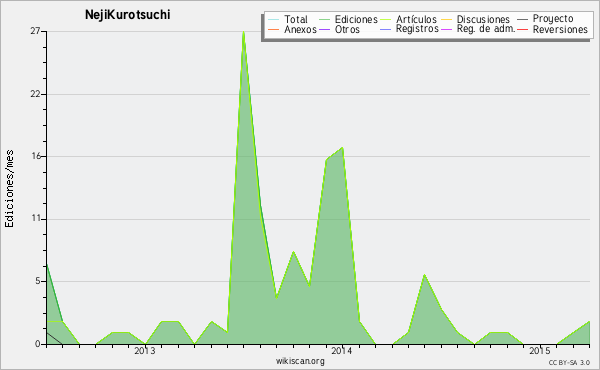This screenshot has width=600, height=370.
Task: Click the y-axis value 22
Action: (x=35, y=94)
